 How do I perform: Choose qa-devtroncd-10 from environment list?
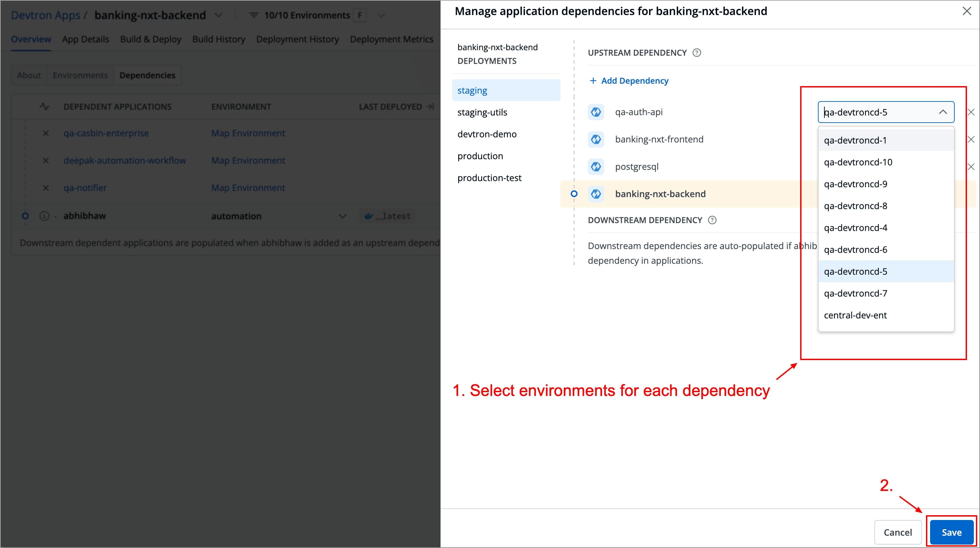pos(886,162)
